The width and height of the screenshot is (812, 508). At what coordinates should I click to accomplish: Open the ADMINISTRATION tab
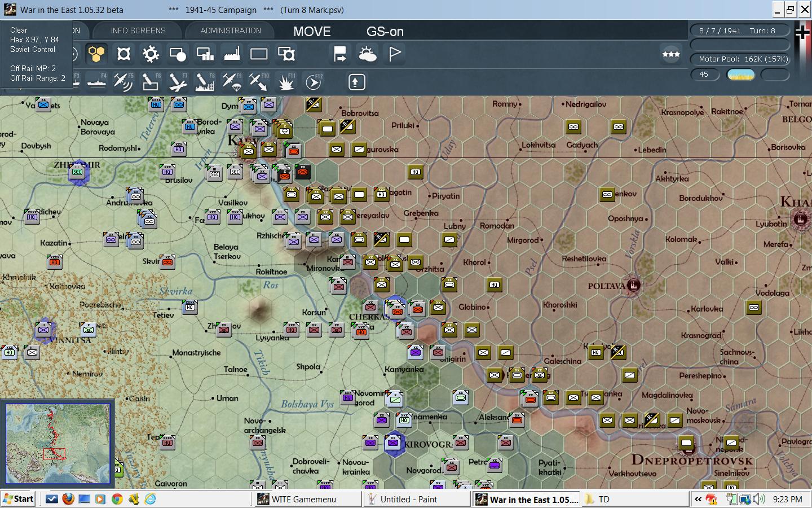(231, 30)
